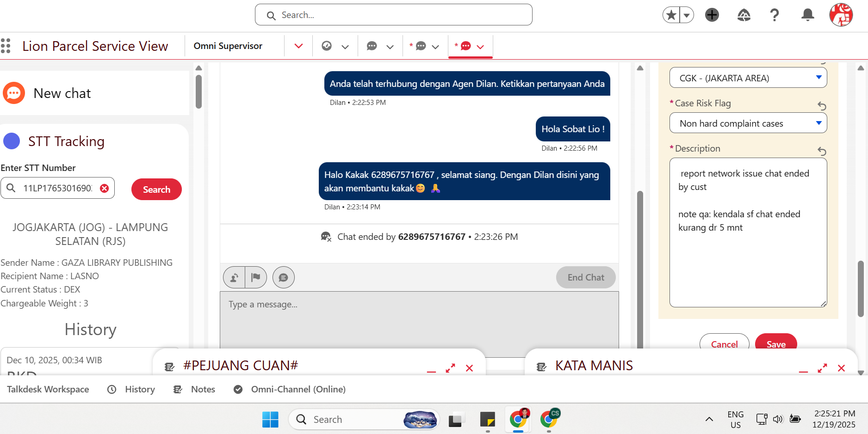Minimize the KATA MANIS panel
The height and width of the screenshot is (434, 868).
[x=803, y=371]
